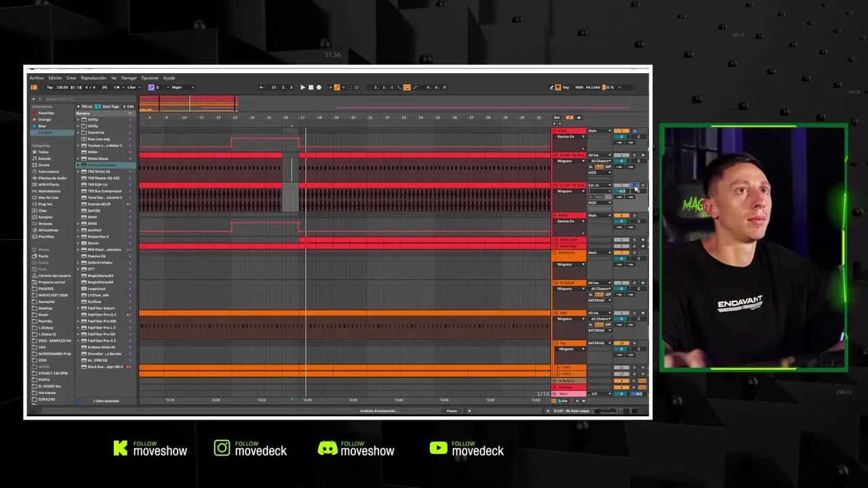
Task: Solo the BATERIAS group track
Action: 635,253
